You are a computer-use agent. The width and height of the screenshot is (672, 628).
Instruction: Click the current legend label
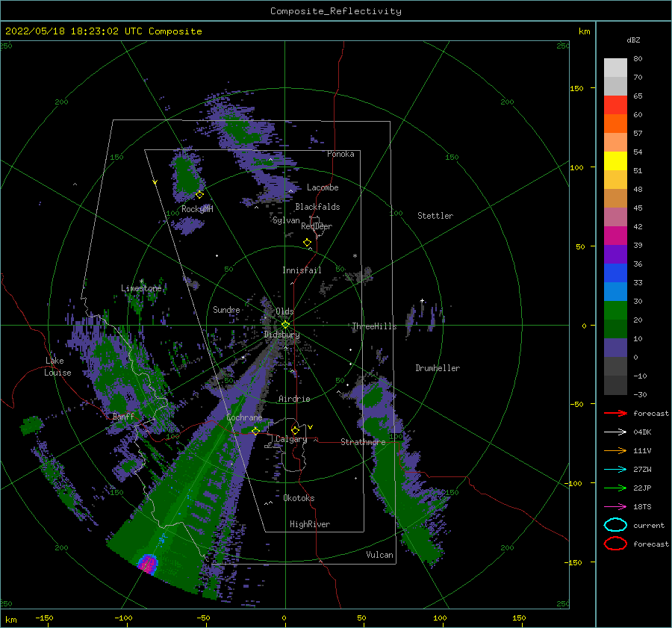click(648, 525)
